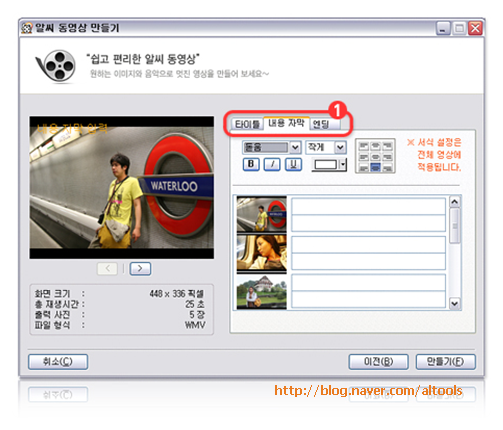
Task: Click the 취소(C) cancel button
Action: [x=58, y=362]
